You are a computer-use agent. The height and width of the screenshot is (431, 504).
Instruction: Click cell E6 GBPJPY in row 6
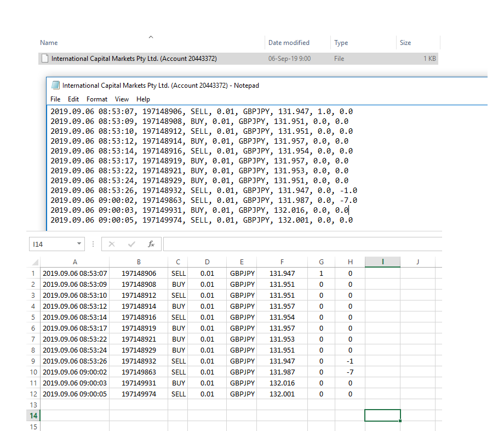coord(242,328)
